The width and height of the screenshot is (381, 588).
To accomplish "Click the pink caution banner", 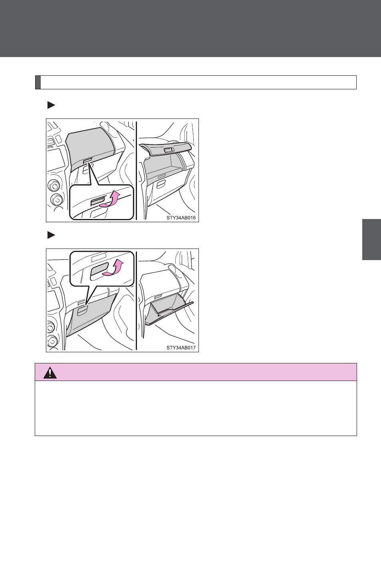I will point(196,372).
